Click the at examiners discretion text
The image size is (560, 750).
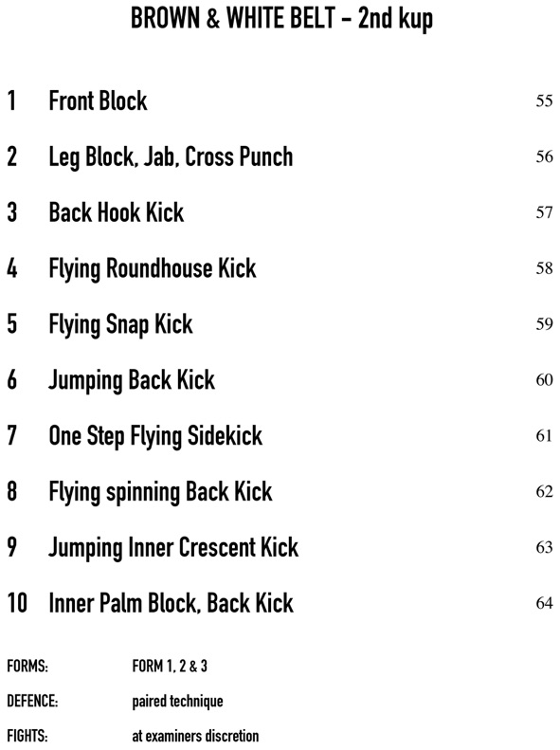click(195, 736)
